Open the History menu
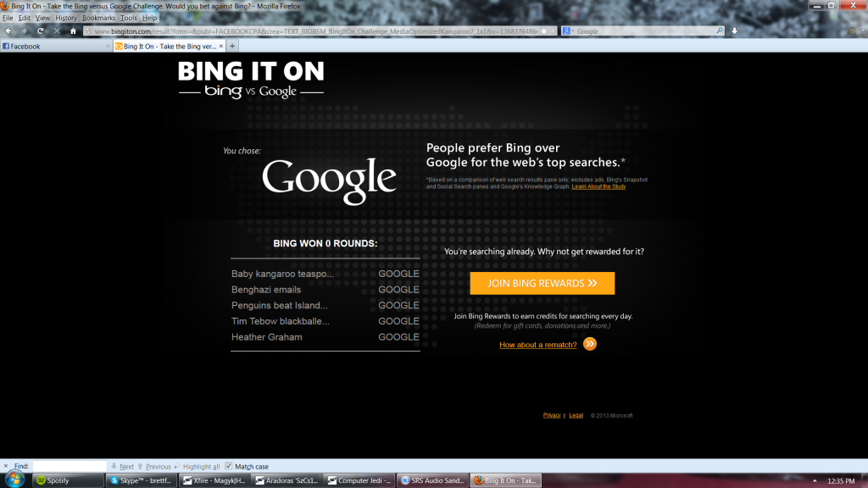Image resolution: width=868 pixels, height=488 pixels. click(66, 18)
